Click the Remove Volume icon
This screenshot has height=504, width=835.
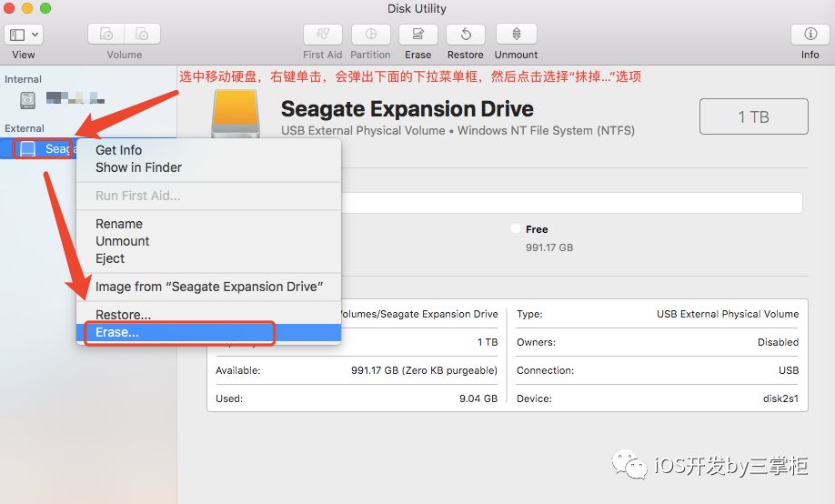point(142,35)
